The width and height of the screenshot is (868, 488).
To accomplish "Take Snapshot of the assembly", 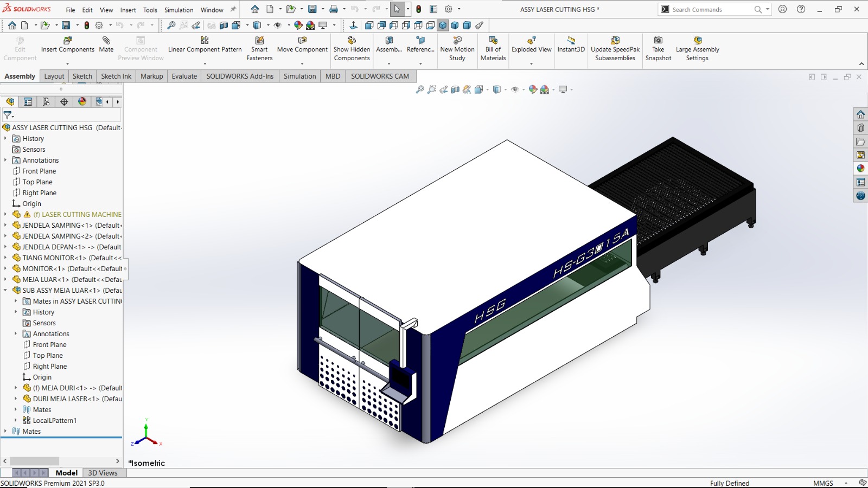I will (x=658, y=49).
